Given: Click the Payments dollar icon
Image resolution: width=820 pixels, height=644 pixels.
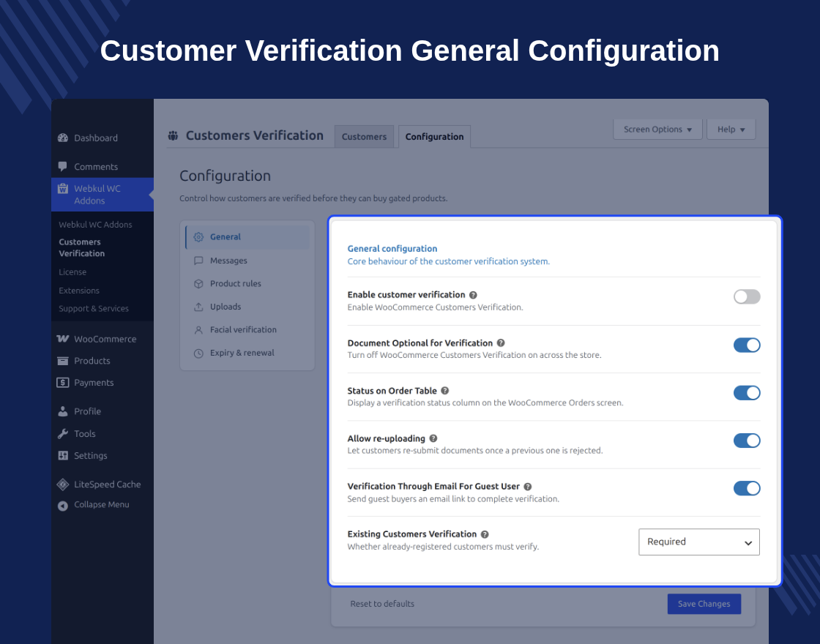Looking at the screenshot, I should 63,383.
